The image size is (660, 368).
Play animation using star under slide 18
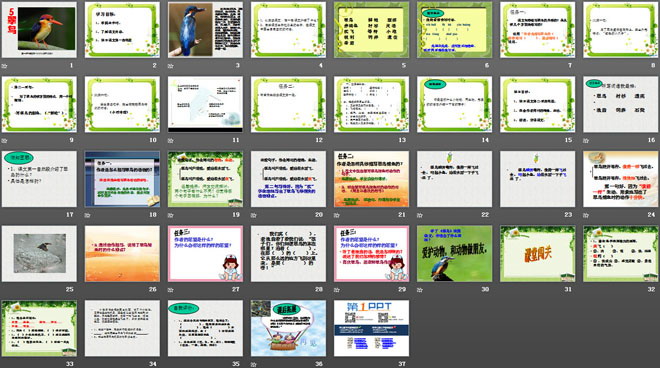(x=88, y=215)
